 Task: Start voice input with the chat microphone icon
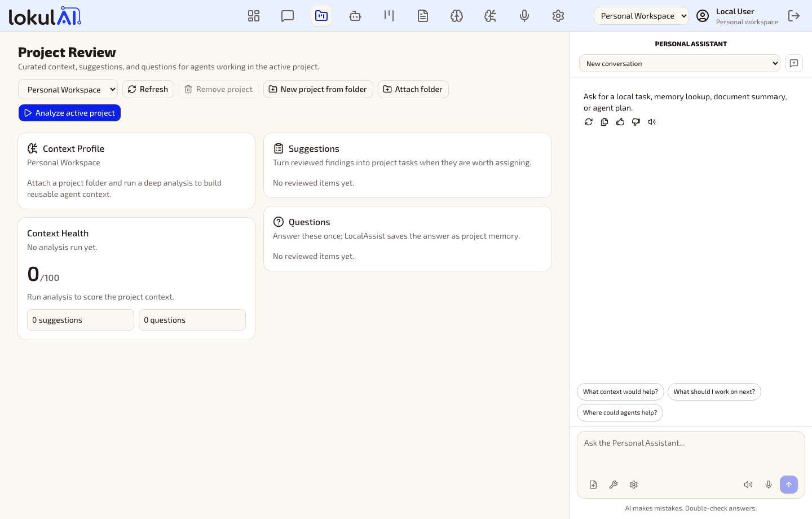[769, 485]
